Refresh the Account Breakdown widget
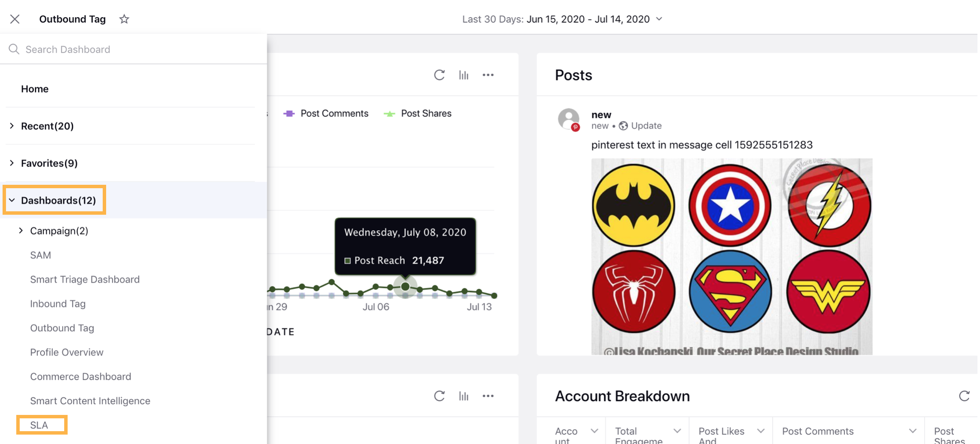 pyautogui.click(x=964, y=396)
